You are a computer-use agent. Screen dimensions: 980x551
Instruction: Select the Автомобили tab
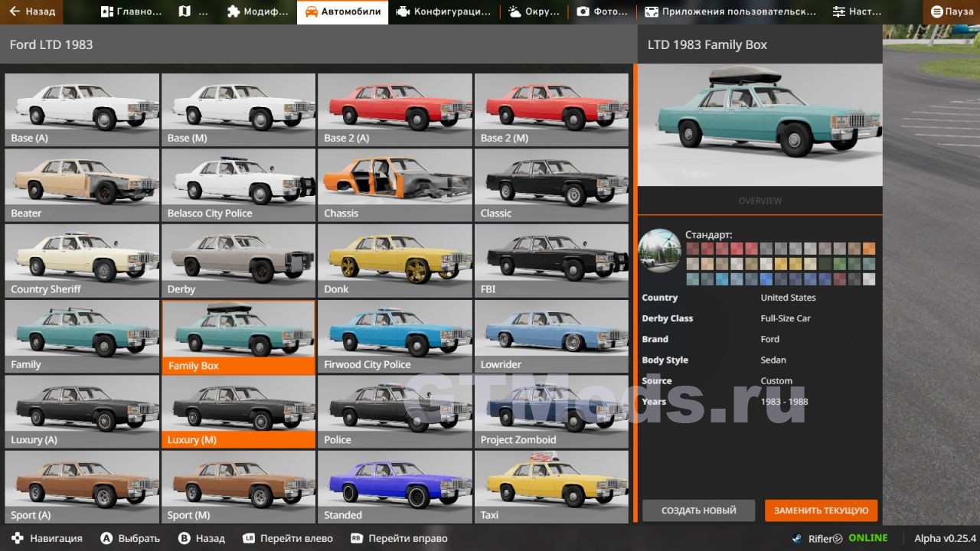click(x=342, y=11)
